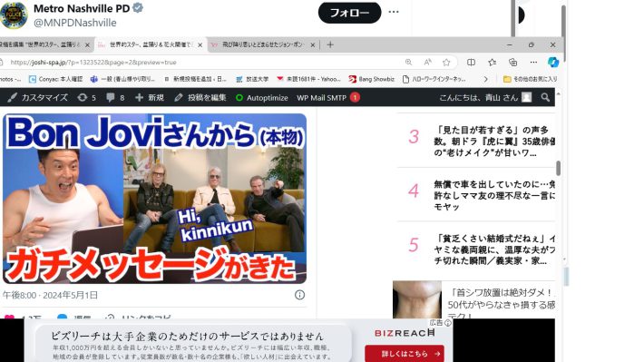Open the Collections icon
Viewport: 644px width, 362px height.
(513, 63)
